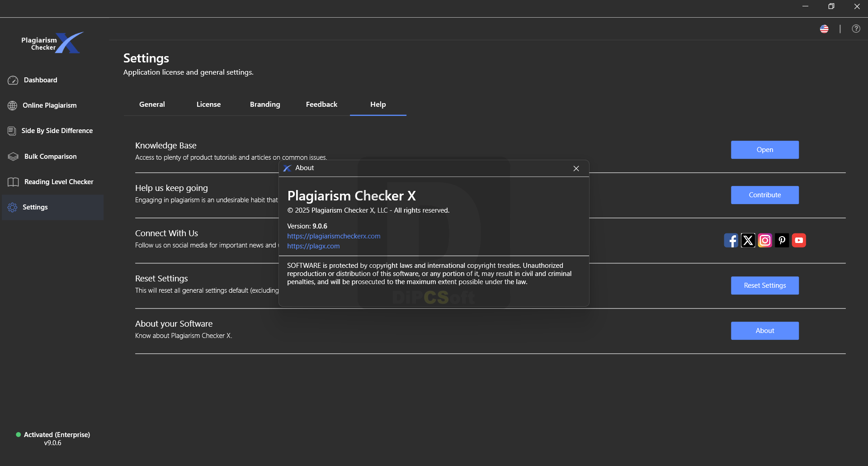Image resolution: width=868 pixels, height=466 pixels.
Task: Switch to the General tab
Action: coord(152,105)
